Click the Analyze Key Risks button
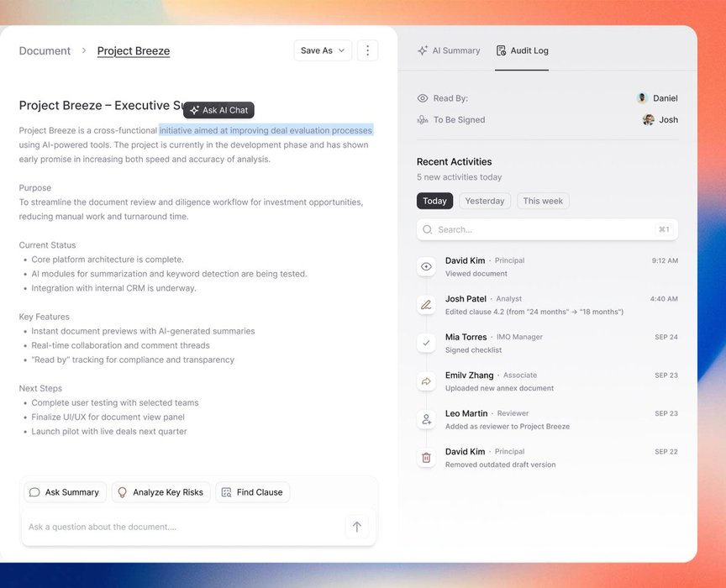726x588 pixels. [x=161, y=492]
